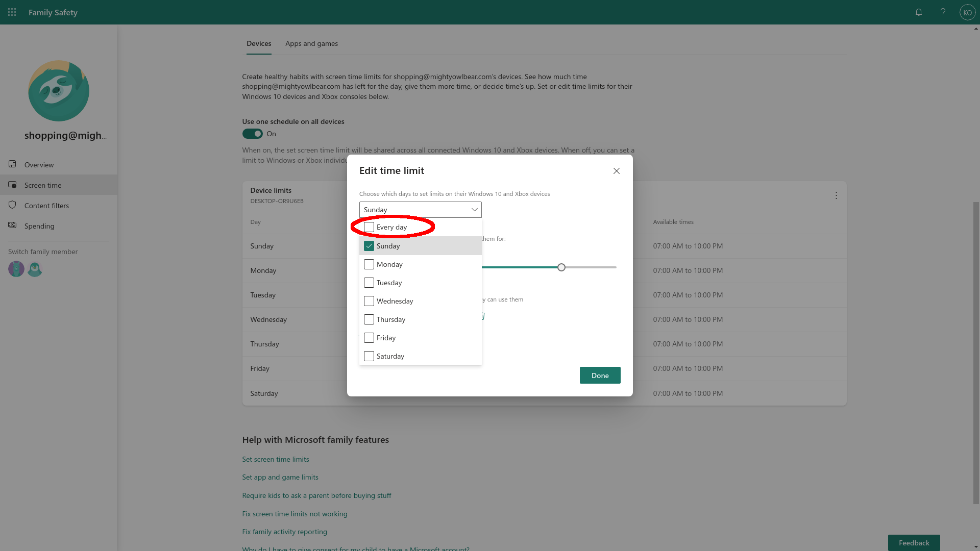Image resolution: width=980 pixels, height=551 pixels.
Task: Open Spending in the sidebar
Action: click(59, 226)
